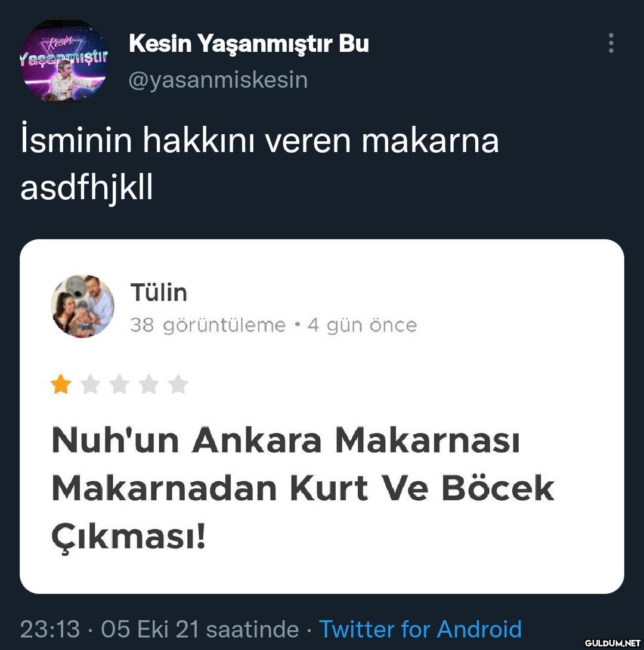Open the Kesin Yaşanmıştır Bu display name
The image size is (644, 650).
pos(249,44)
